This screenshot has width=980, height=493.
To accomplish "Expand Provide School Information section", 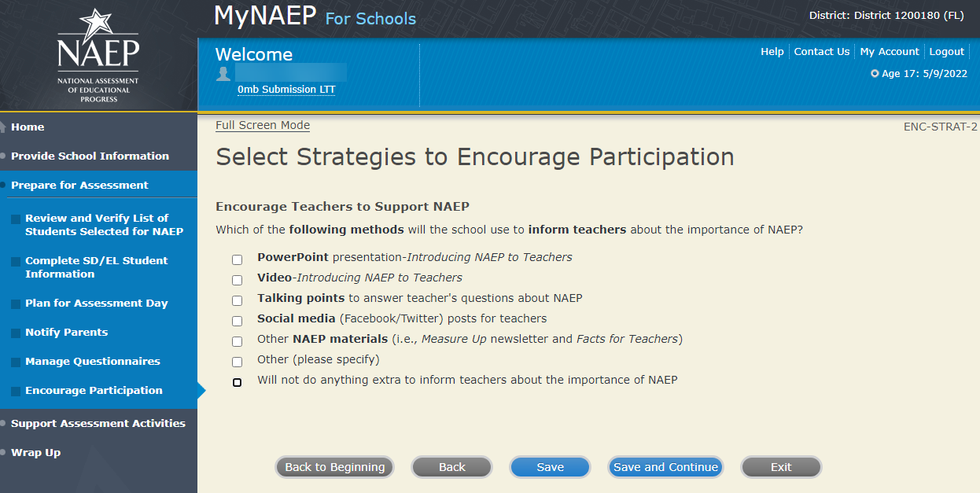I will pyautogui.click(x=90, y=156).
